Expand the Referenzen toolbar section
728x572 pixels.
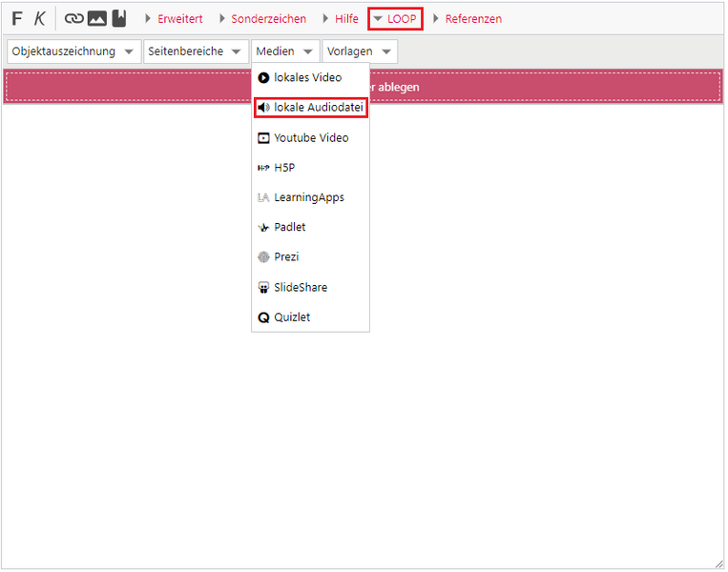click(x=468, y=18)
